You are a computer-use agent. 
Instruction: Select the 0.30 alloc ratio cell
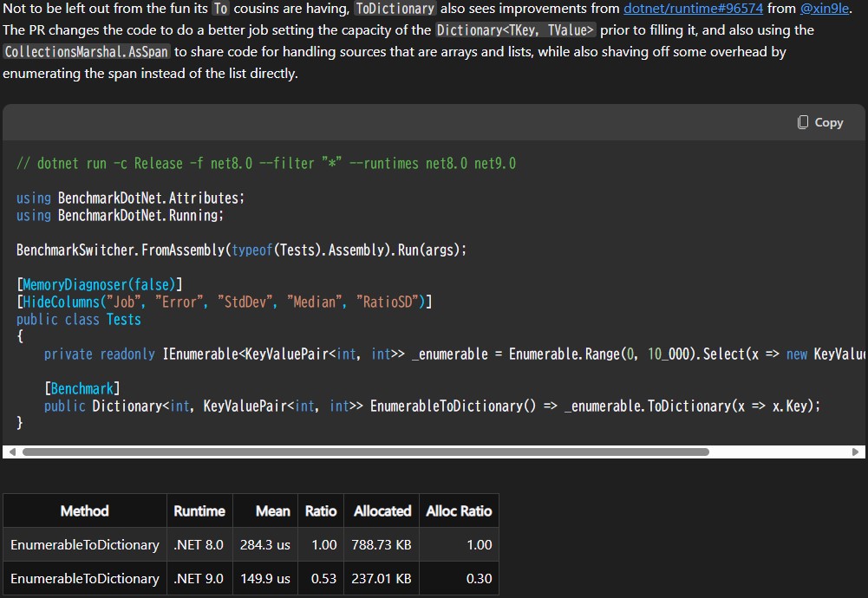459,578
